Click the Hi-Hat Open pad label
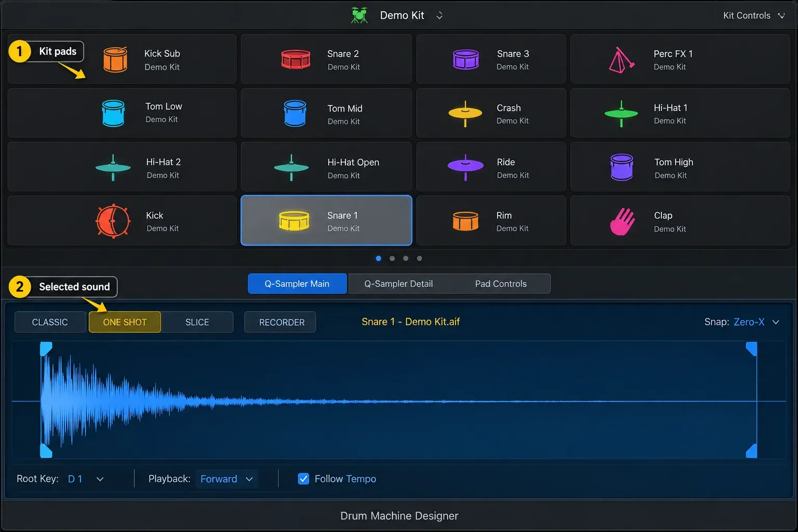798x532 pixels. click(x=353, y=162)
